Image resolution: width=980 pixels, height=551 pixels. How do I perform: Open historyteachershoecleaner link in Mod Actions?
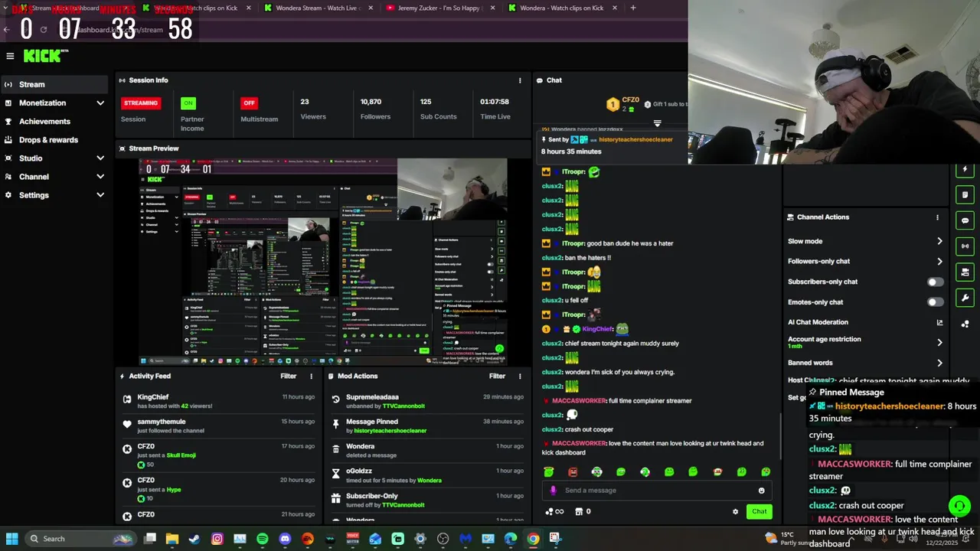[390, 431]
